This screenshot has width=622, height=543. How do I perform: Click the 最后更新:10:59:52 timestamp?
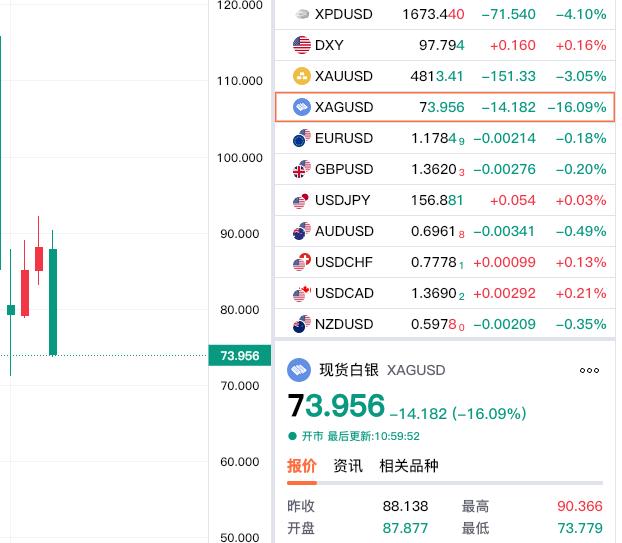point(373,436)
